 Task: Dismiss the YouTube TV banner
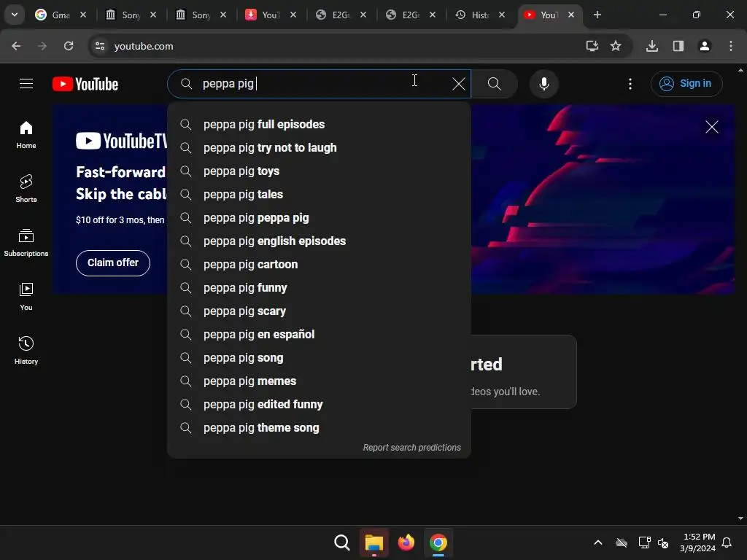point(712,127)
